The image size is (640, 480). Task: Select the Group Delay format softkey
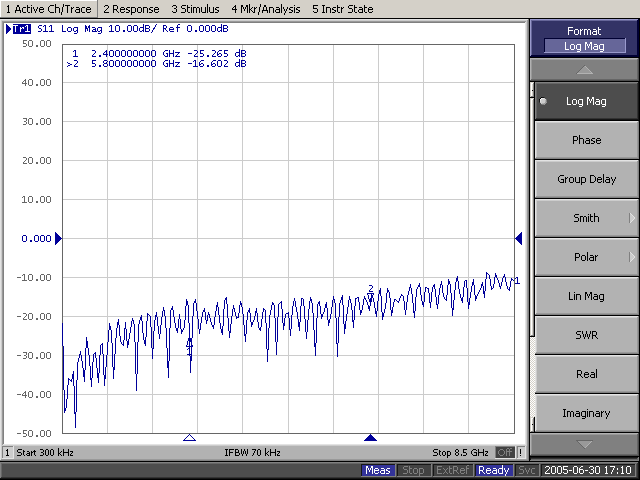pos(587,179)
